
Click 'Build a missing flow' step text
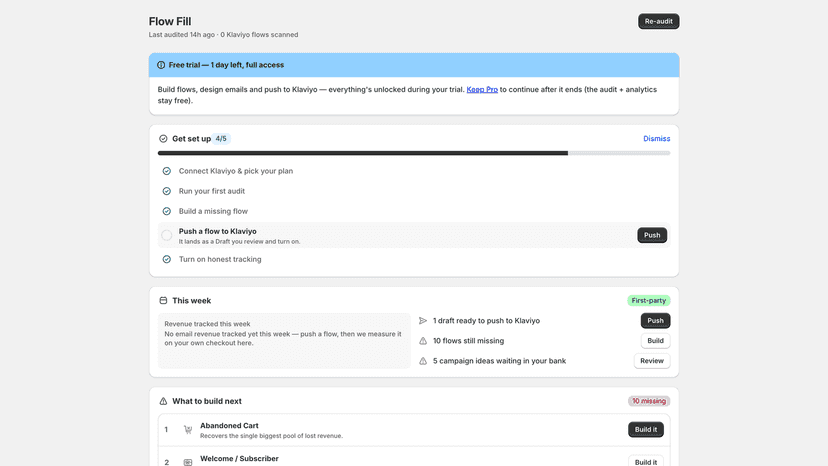(213, 211)
